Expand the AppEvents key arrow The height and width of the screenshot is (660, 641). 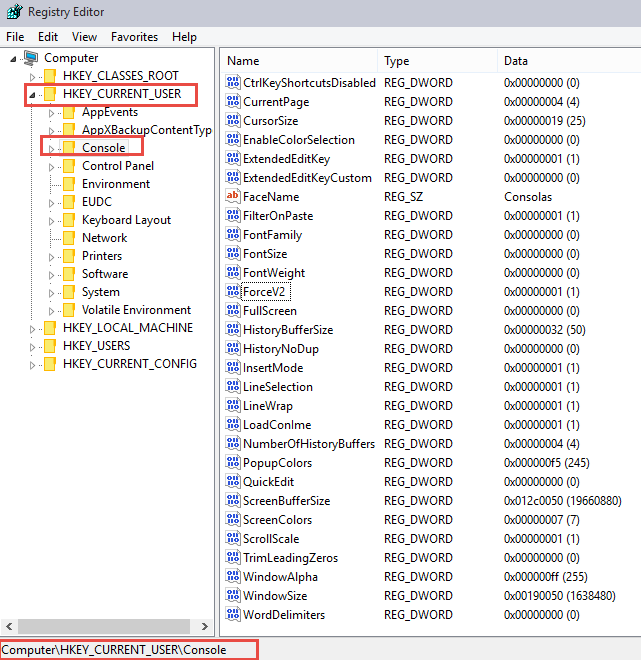[x=51, y=113]
